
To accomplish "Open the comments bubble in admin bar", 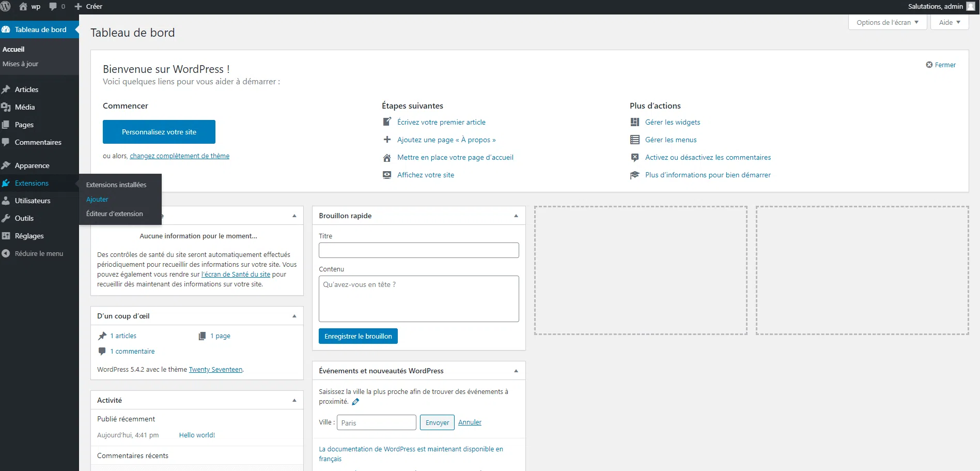I will point(53,7).
